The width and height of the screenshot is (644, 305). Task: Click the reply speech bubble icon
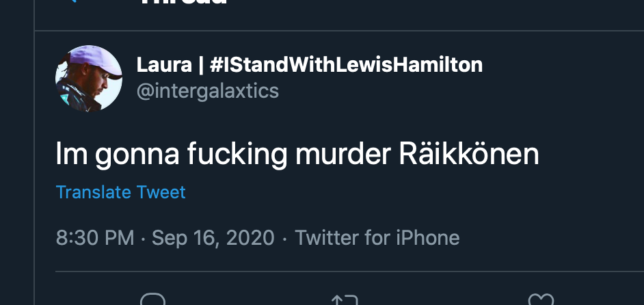[152, 300]
